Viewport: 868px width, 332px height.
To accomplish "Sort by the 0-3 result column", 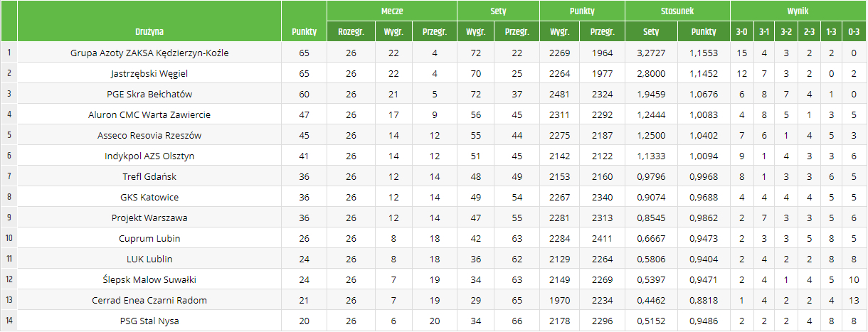I will point(854,32).
